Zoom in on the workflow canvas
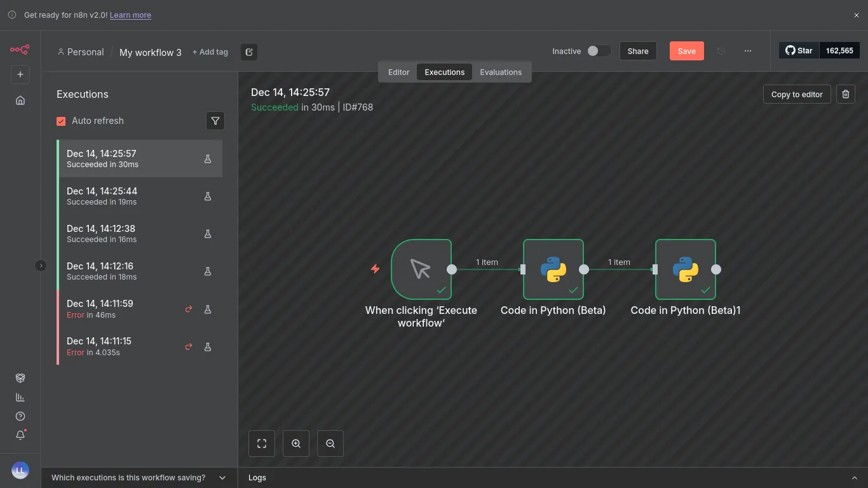Image resolution: width=868 pixels, height=488 pixels. coord(296,444)
